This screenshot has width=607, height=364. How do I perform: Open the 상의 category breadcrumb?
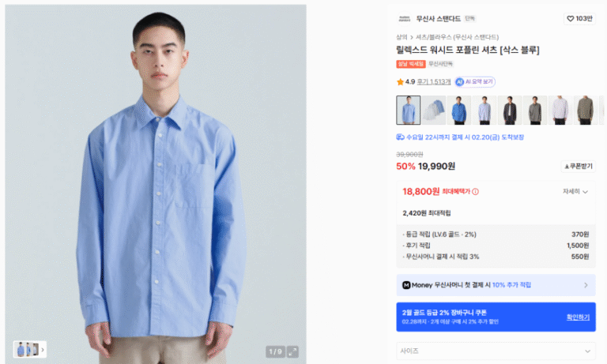pyautogui.click(x=402, y=37)
